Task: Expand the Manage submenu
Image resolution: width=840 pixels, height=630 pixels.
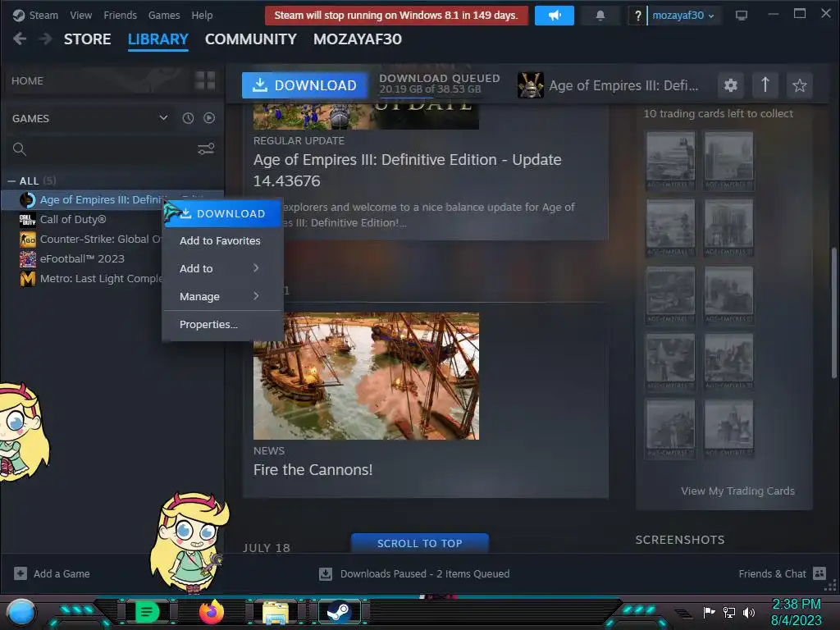Action: click(x=223, y=296)
